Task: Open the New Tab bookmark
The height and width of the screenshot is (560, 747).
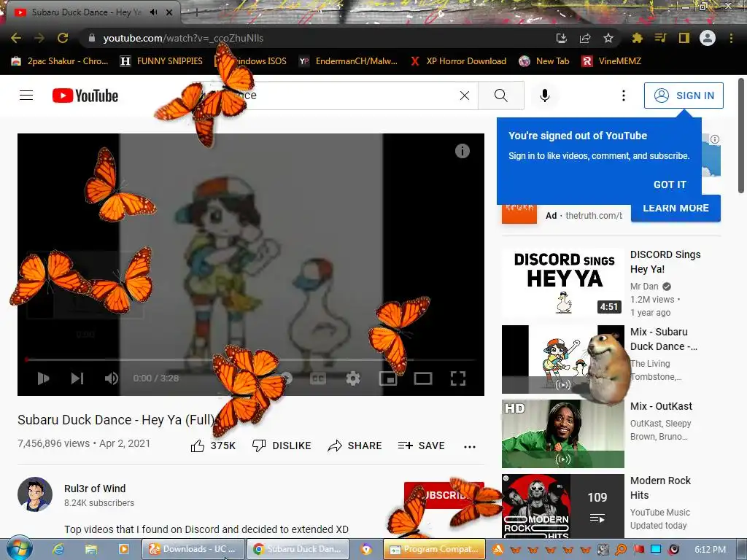Action: click(x=544, y=61)
